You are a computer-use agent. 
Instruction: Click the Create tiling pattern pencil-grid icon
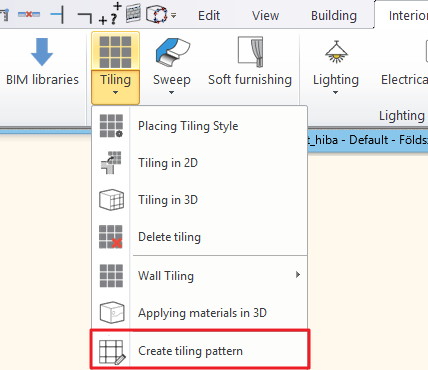(112, 352)
